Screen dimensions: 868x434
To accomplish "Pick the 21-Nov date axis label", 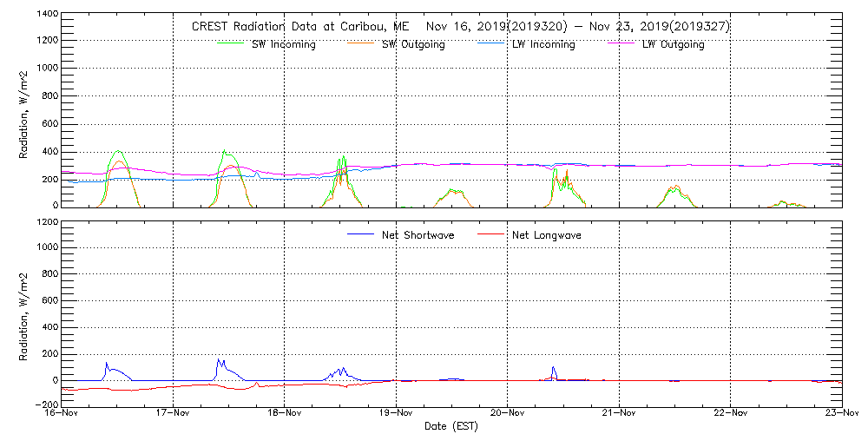I will pyautogui.click(x=619, y=414).
